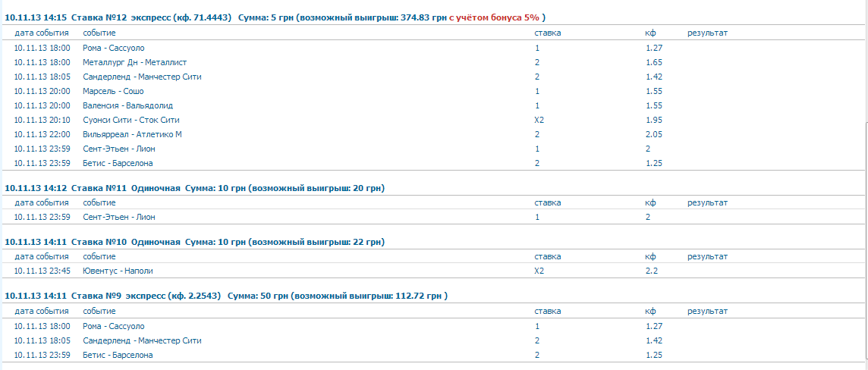This screenshot has width=868, height=370.
Task: Click the результат column header under Ставка №12
Action: (707, 33)
